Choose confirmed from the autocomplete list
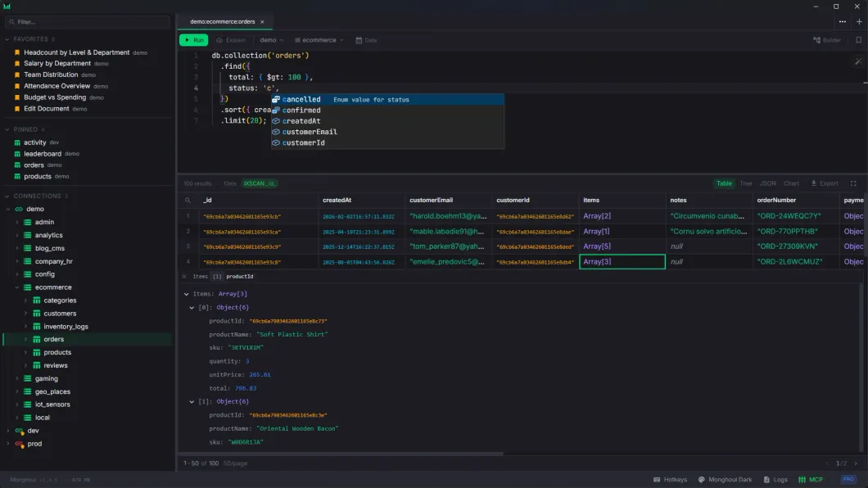This screenshot has height=488, width=868. click(300, 110)
